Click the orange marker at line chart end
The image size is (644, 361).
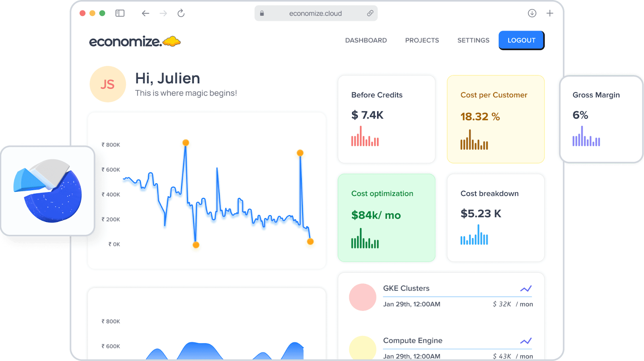(x=310, y=242)
